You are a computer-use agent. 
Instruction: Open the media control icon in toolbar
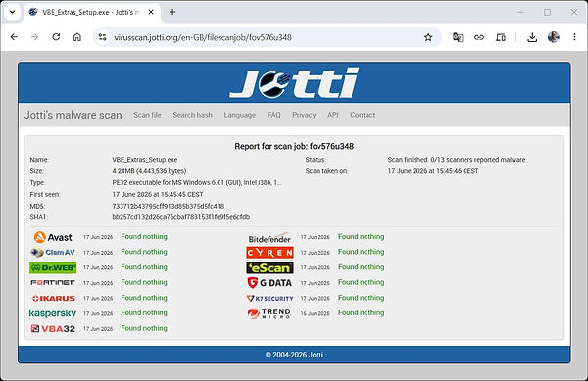500,37
